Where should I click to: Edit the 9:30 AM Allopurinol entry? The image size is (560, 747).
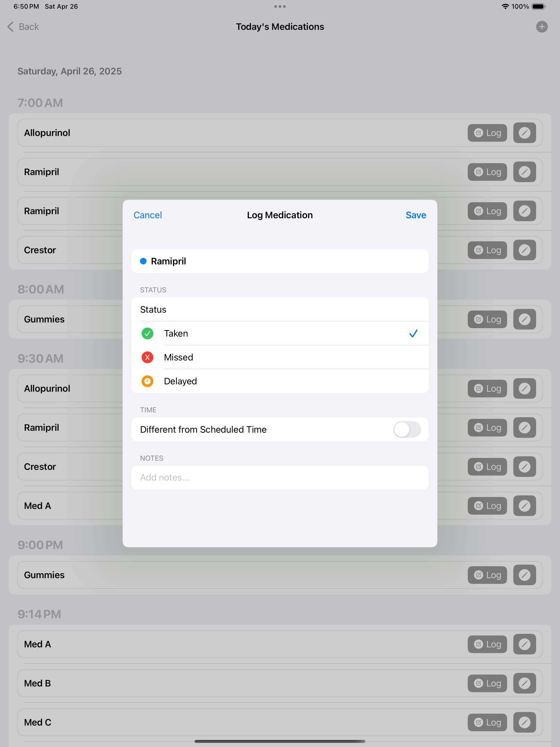[x=524, y=388]
